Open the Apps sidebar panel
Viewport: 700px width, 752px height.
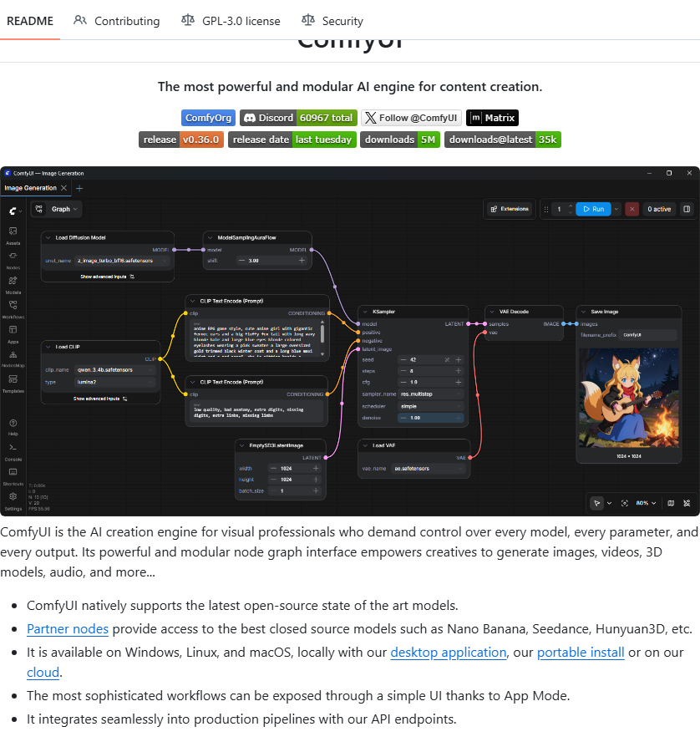[x=13, y=333]
